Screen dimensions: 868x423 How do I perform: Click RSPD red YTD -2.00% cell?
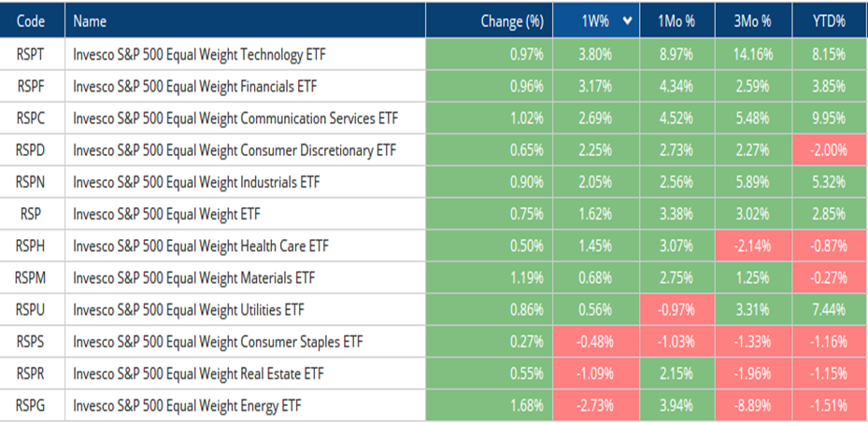(828, 150)
